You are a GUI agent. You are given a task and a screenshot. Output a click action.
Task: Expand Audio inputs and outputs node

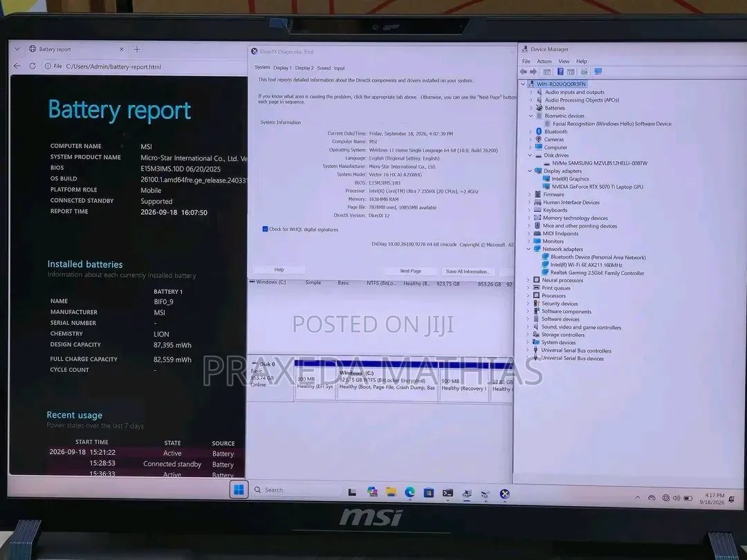[531, 92]
